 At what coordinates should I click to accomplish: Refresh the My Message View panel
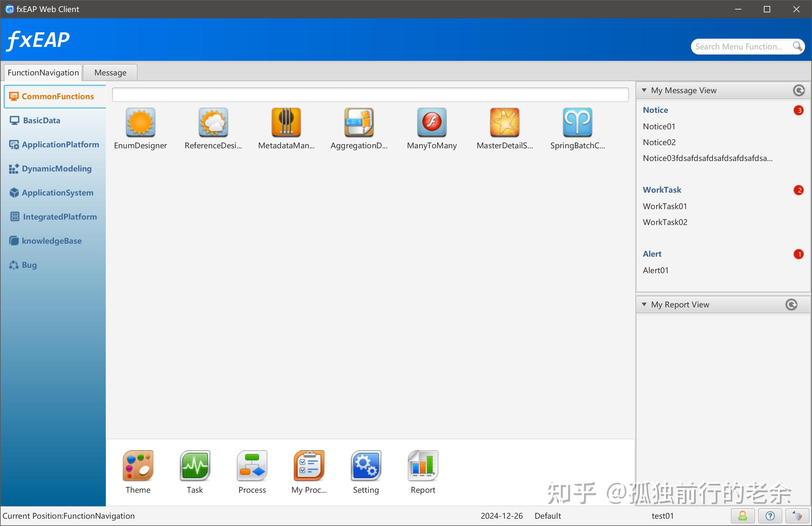pos(799,90)
